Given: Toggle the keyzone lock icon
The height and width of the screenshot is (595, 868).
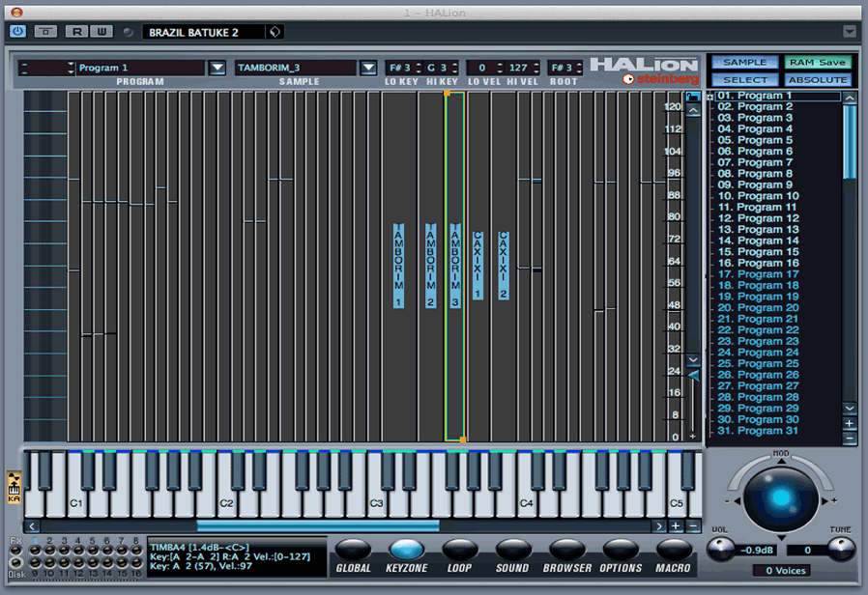Looking at the screenshot, I should click(693, 97).
